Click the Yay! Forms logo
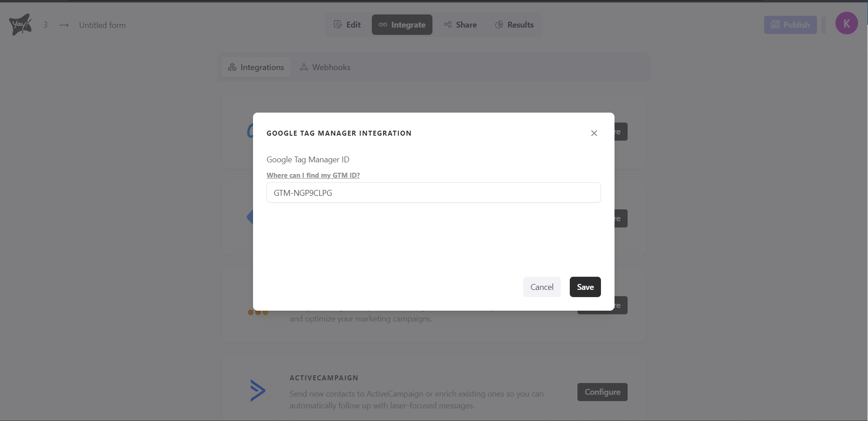Viewport: 868px width, 421px height. [x=20, y=24]
